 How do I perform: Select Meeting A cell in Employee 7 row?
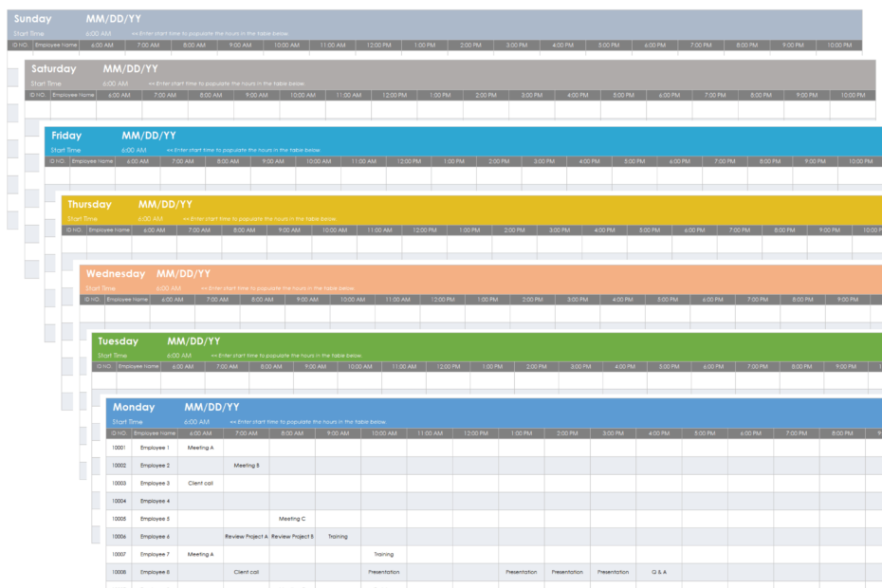[200, 554]
